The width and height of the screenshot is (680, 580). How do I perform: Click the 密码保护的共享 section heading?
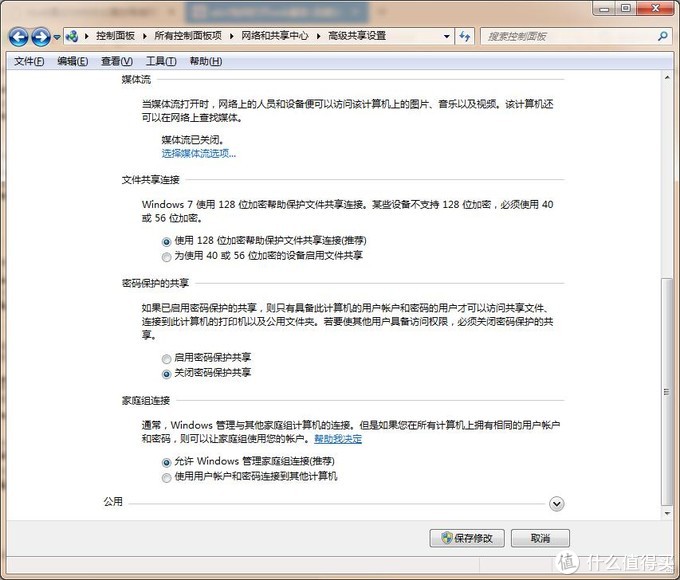[155, 283]
